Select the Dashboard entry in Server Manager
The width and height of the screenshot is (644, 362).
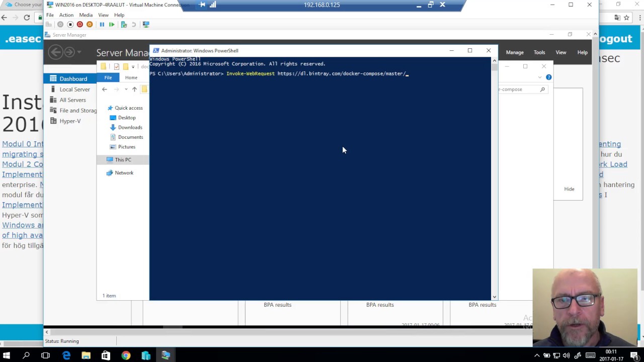[x=73, y=78]
